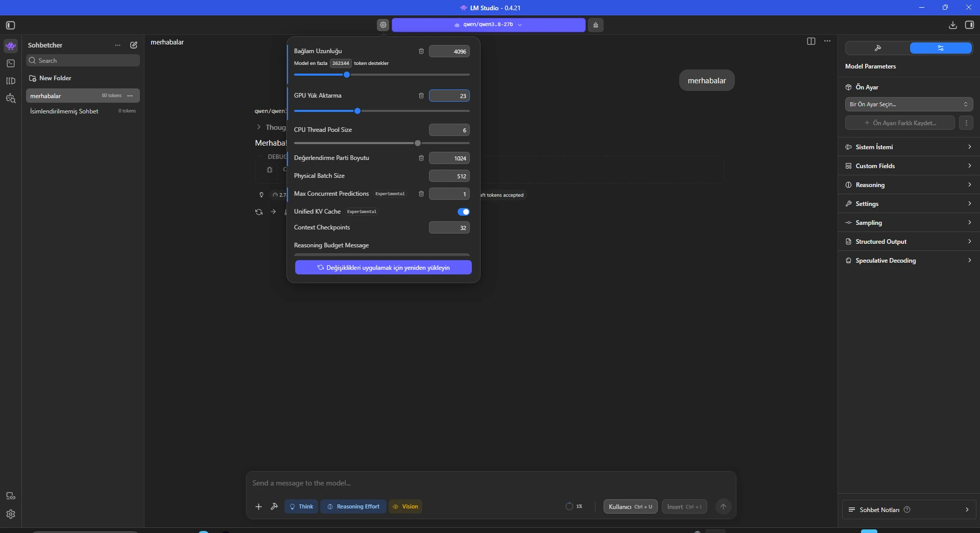The height and width of the screenshot is (533, 980).
Task: Open chat more options next to split icon
Action: point(827,41)
